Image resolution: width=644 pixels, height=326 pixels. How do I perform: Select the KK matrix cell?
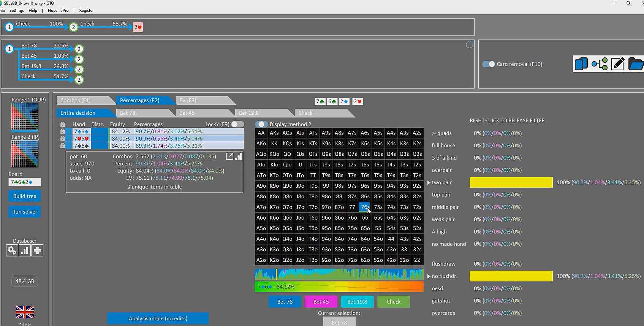274,144
